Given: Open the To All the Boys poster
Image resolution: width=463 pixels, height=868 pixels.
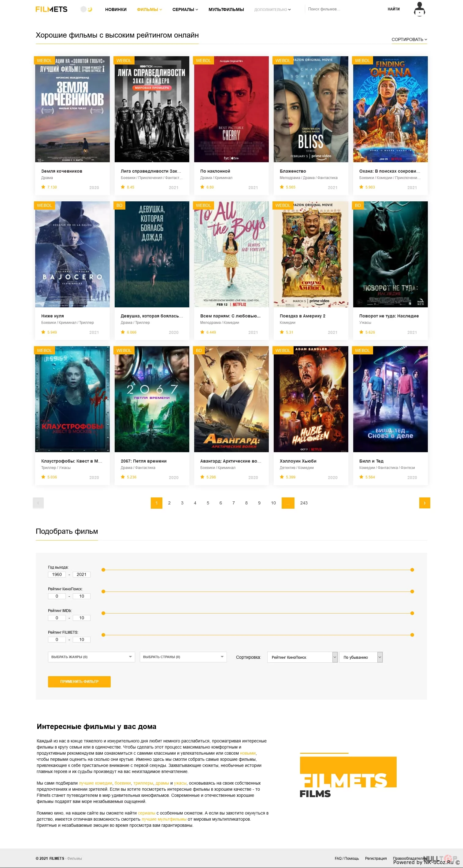Looking at the screenshot, I should click(231, 254).
